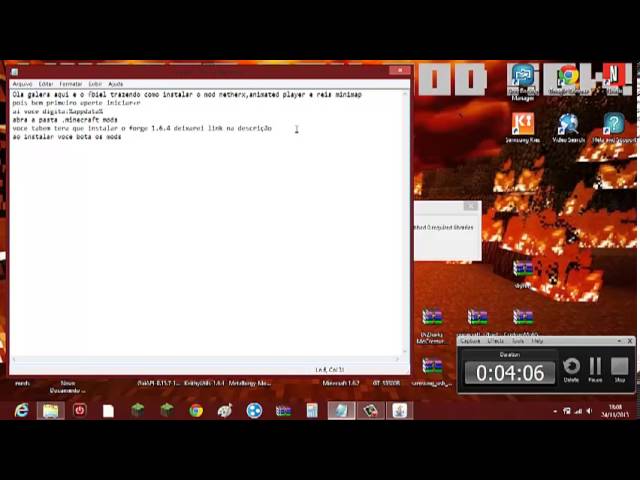This screenshot has height=480, width=640.
Task: Show hidden system tray icons arrow
Action: tap(555, 411)
